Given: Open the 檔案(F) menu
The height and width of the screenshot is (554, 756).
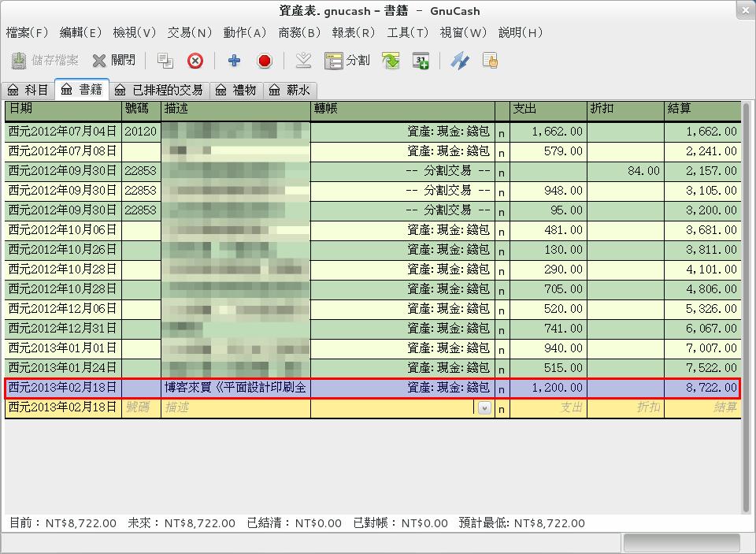Looking at the screenshot, I should (x=27, y=33).
